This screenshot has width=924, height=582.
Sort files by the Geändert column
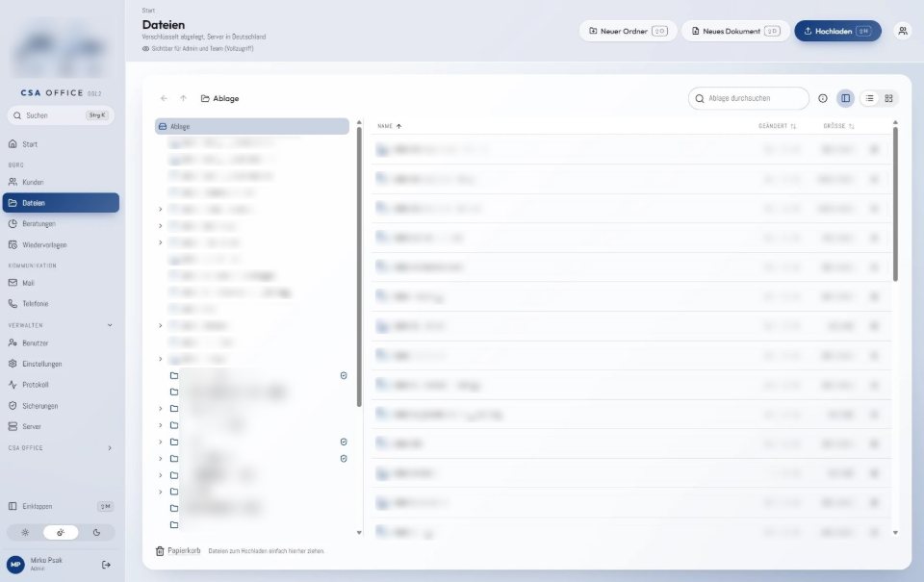778,126
